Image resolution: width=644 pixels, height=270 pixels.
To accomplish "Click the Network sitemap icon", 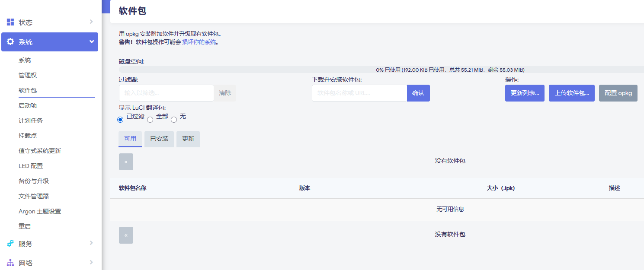I will click(10, 263).
